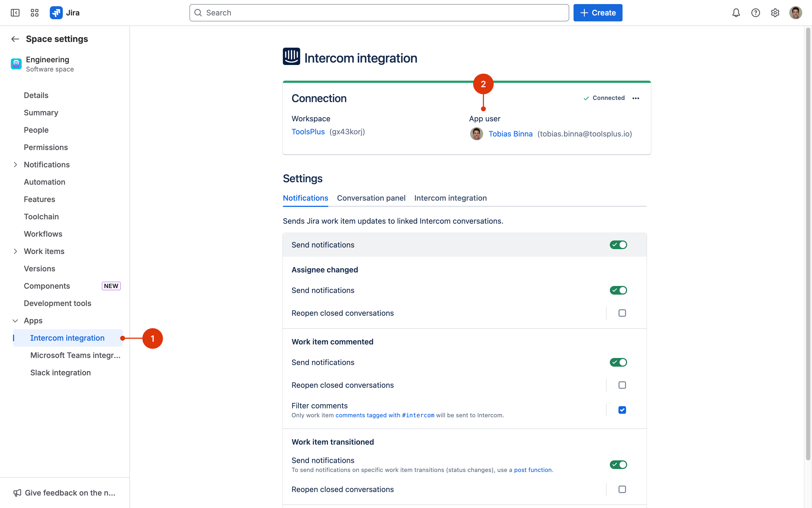Collapse the Apps sidebar section
This screenshot has height=508, width=812.
click(x=15, y=321)
